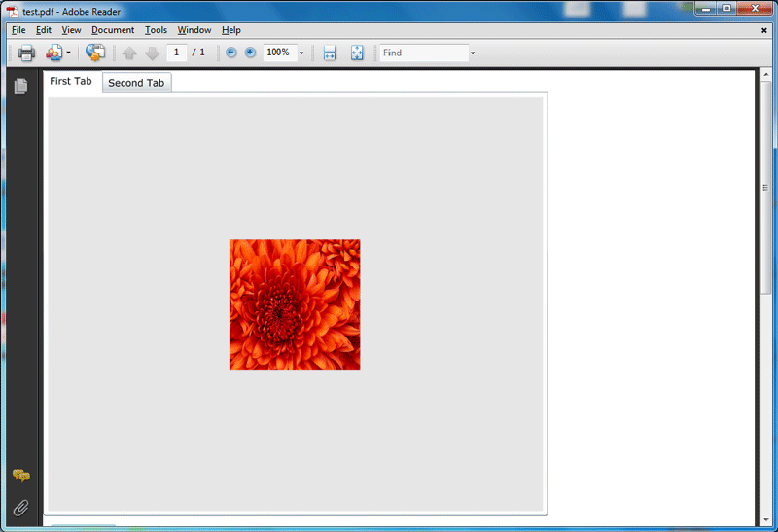Image resolution: width=778 pixels, height=532 pixels.
Task: Open the Tools menu
Action: click(x=156, y=30)
